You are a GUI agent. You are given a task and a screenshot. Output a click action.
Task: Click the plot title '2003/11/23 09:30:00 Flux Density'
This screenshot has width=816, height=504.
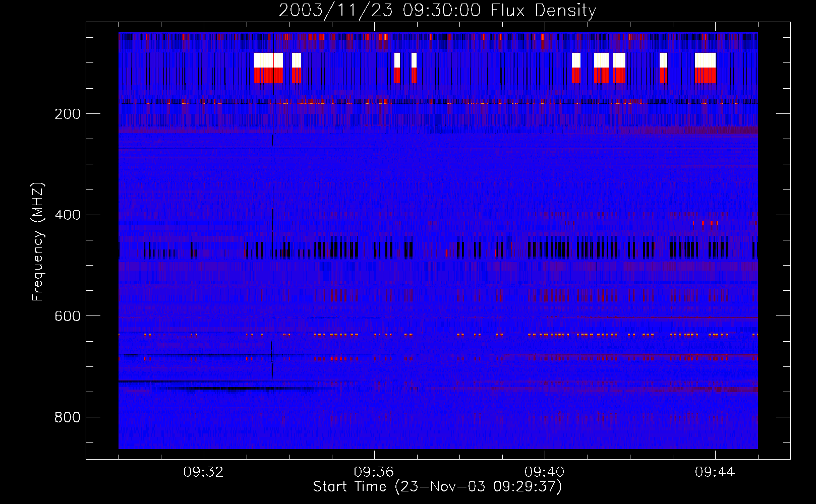coord(437,10)
